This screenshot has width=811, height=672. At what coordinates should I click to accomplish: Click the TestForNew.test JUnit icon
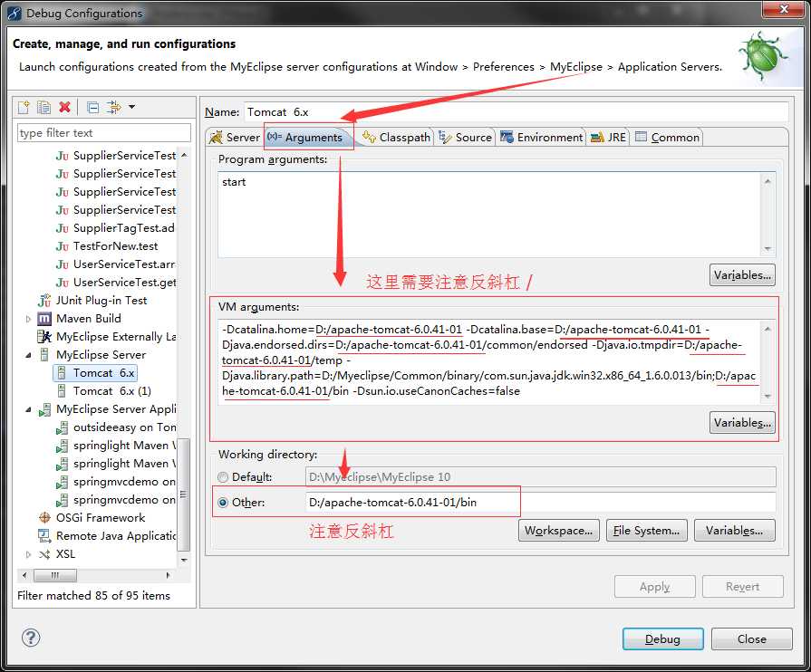click(x=62, y=246)
